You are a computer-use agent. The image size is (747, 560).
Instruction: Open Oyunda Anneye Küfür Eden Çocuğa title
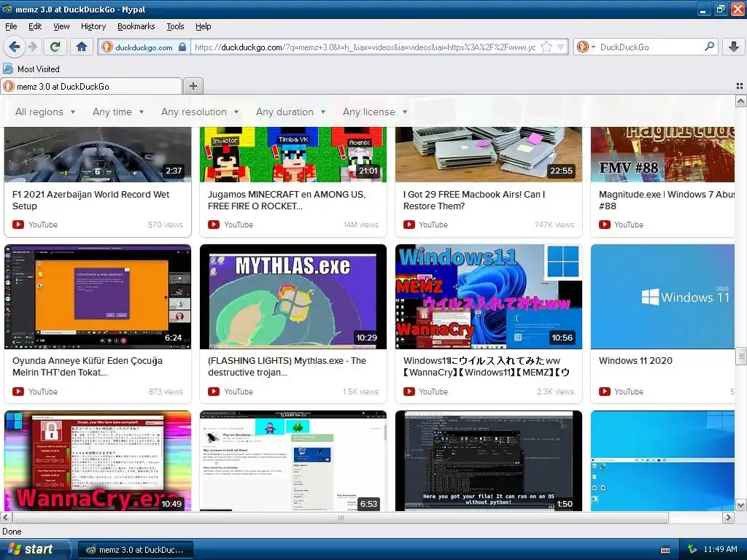coord(88,366)
